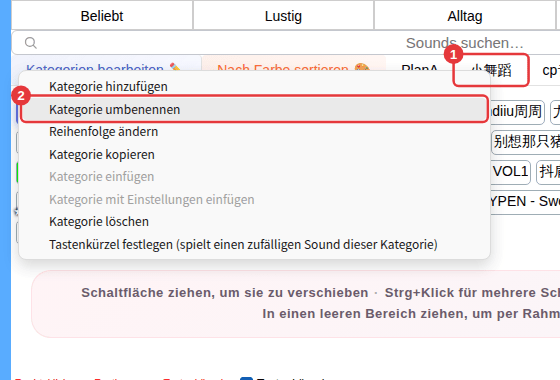Play the VOL1 sound button

click(511, 172)
